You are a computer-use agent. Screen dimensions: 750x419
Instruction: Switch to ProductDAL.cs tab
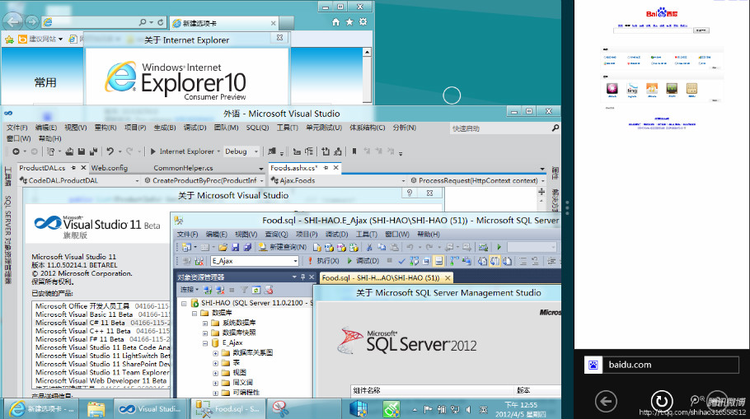pyautogui.click(x=42, y=168)
